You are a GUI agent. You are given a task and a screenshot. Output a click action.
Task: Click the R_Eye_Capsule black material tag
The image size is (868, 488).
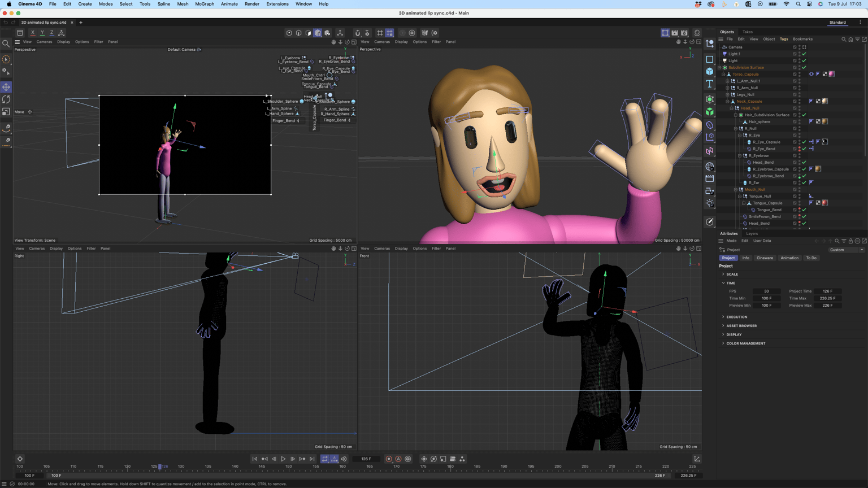pos(824,142)
